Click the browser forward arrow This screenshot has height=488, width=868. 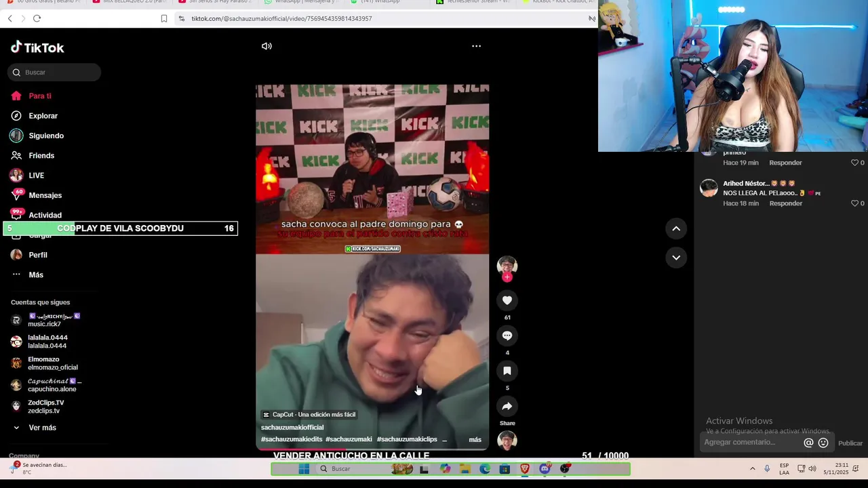coord(22,18)
